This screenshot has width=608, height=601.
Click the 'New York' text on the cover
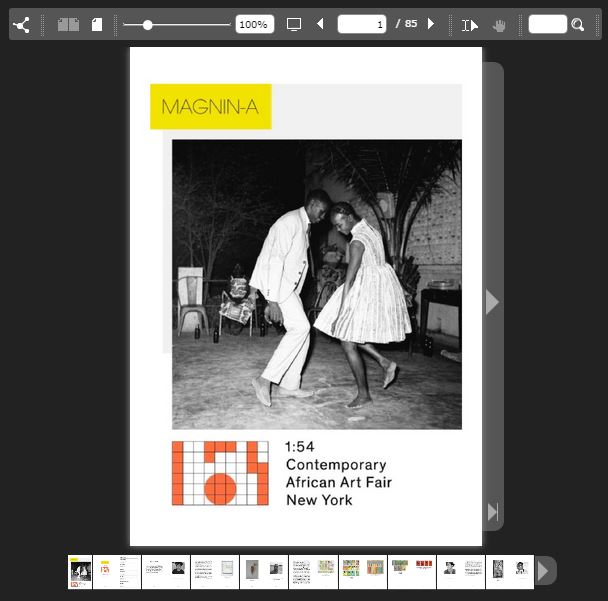click(x=319, y=500)
